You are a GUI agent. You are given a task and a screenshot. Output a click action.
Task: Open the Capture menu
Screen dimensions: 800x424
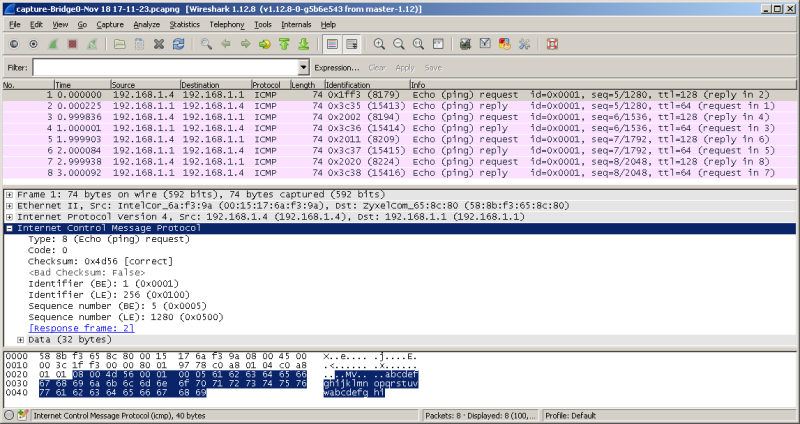110,24
